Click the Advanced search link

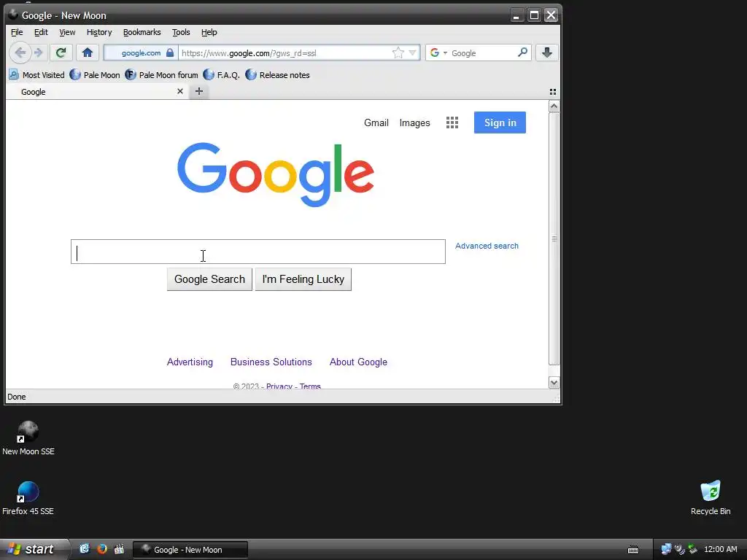click(x=487, y=246)
